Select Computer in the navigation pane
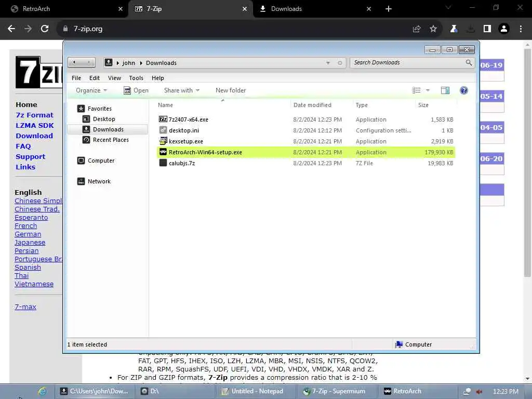532x399 pixels. click(101, 161)
